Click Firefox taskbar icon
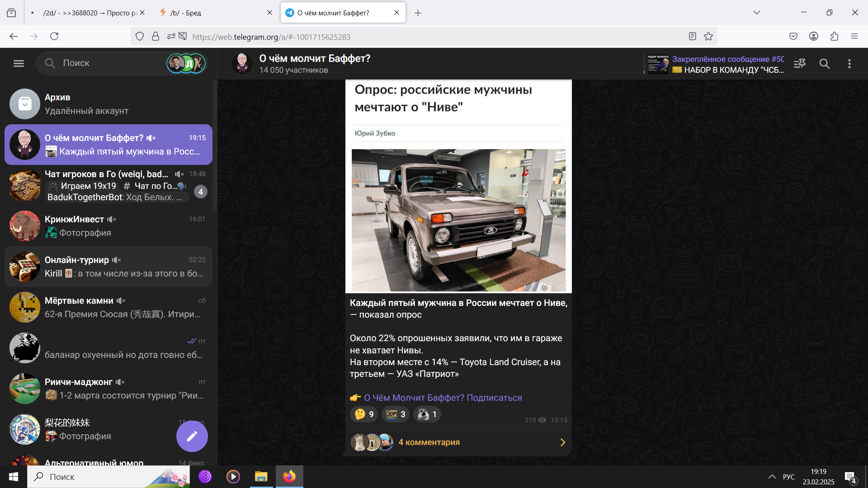 click(x=289, y=477)
